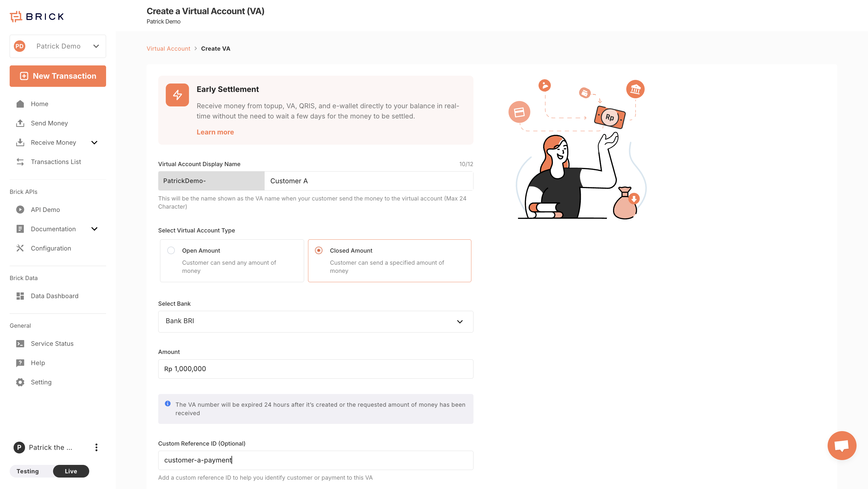Click the Send Money upload icon
This screenshot has width=868, height=489.
[20, 123]
